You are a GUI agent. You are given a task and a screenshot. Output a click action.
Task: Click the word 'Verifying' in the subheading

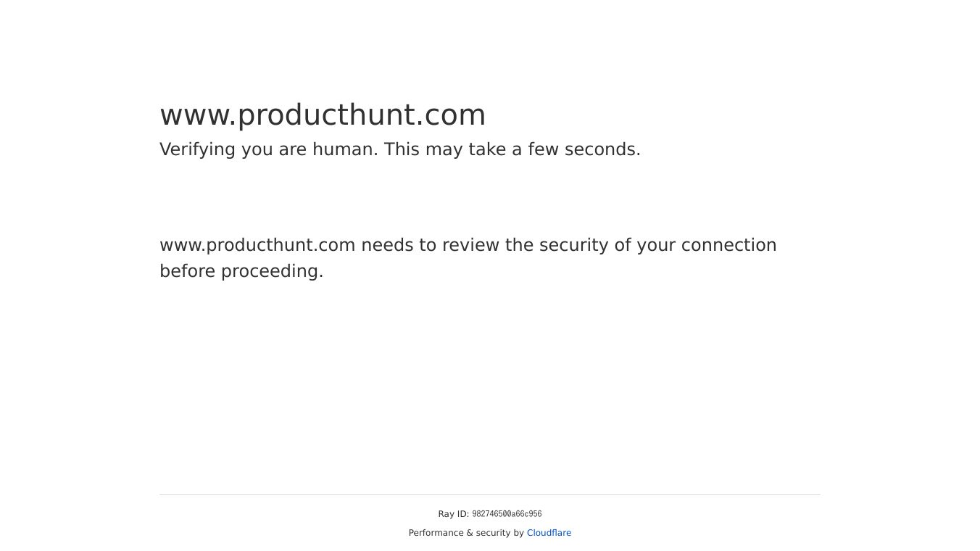pos(197,149)
